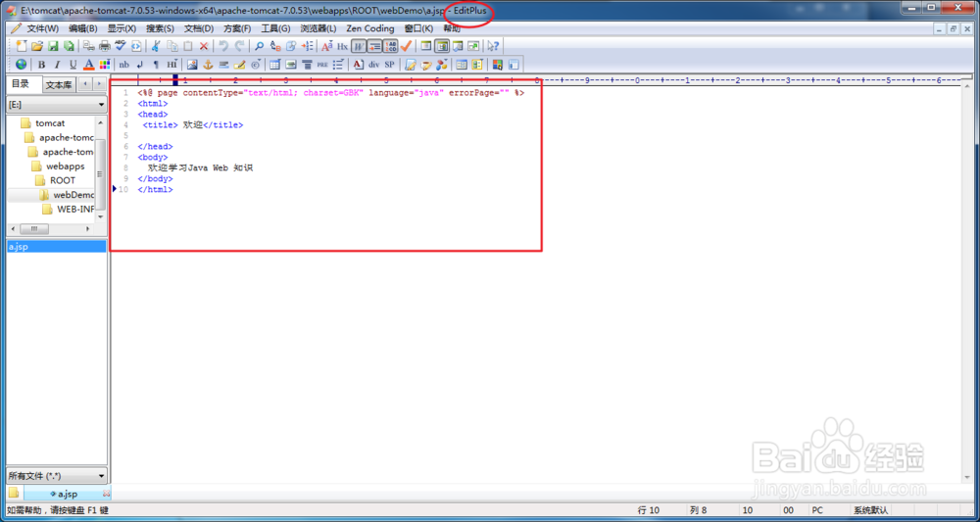Click the directory tree vertical scrollbar thumb
Screen dimensions: 980x522
(99, 175)
